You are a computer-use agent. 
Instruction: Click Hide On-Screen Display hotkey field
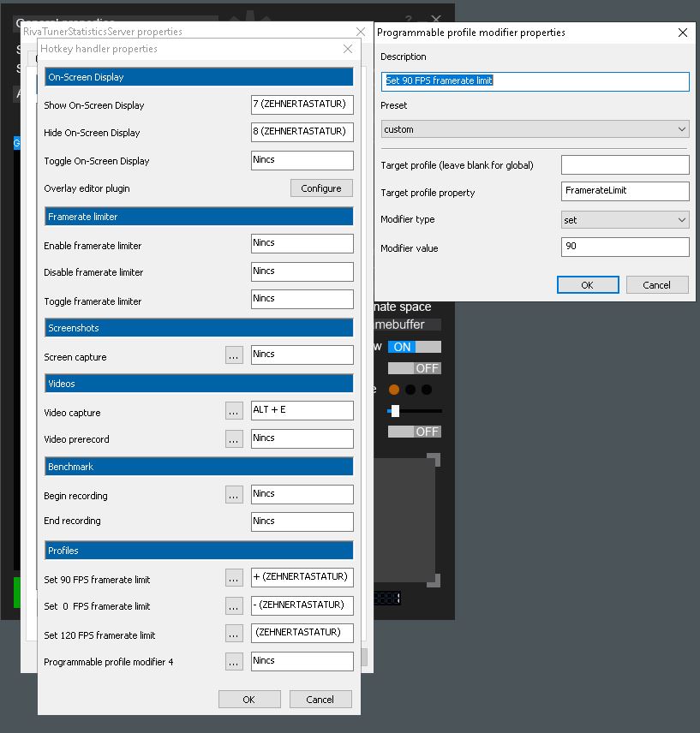[x=302, y=132]
